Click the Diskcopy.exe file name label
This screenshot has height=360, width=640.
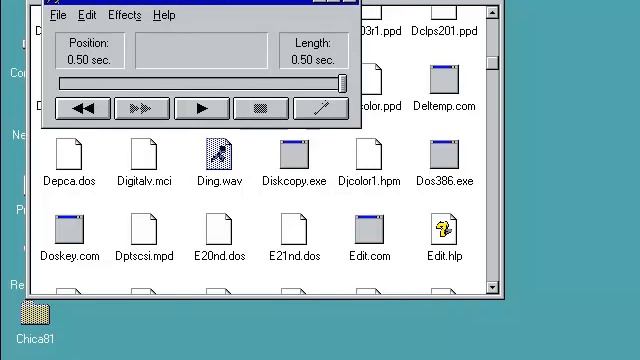(x=294, y=181)
